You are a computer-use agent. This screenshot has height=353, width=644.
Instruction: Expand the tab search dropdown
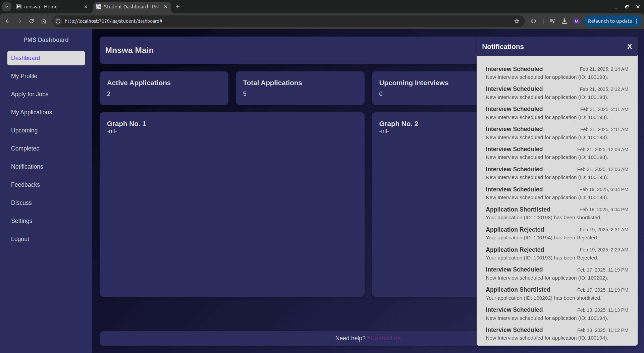6,7
